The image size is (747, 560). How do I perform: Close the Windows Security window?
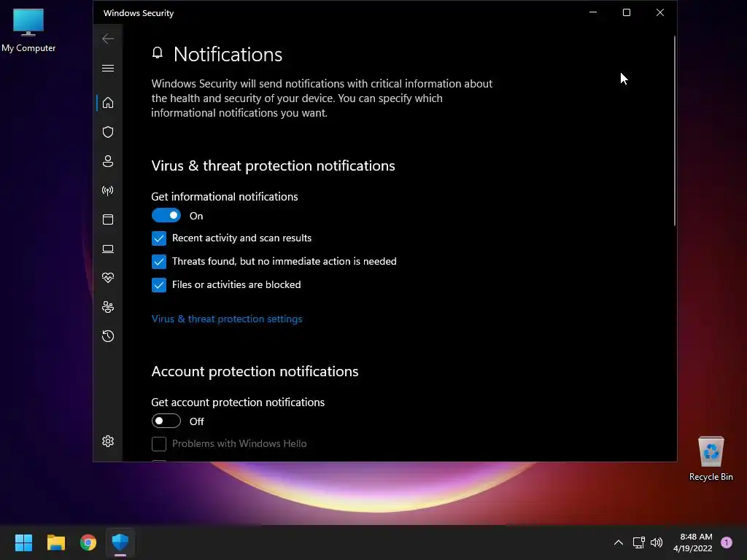(x=659, y=12)
